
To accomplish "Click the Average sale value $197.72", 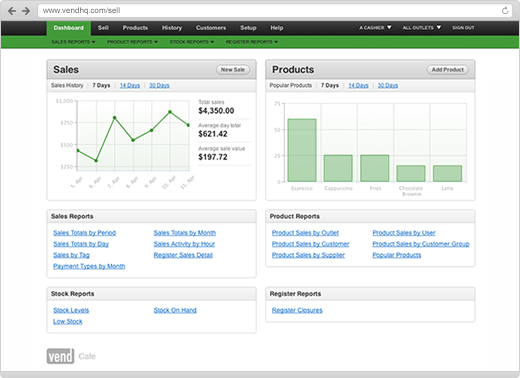I will point(213,157).
